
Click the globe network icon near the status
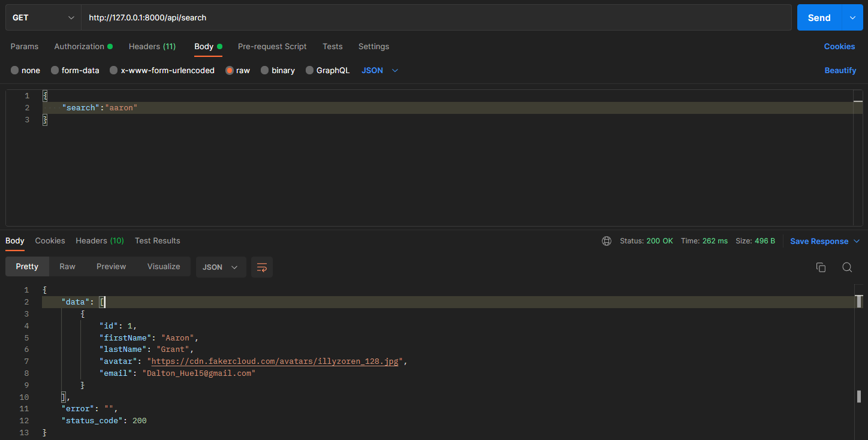pos(606,240)
